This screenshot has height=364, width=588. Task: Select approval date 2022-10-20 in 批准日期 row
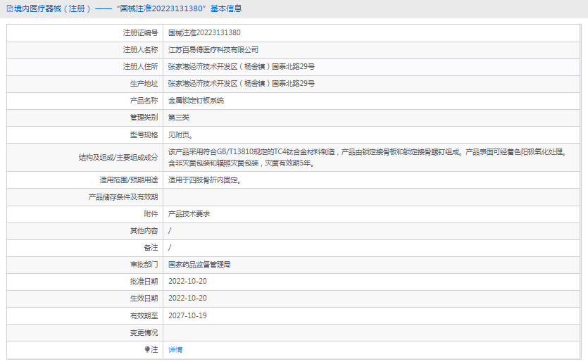(187, 282)
